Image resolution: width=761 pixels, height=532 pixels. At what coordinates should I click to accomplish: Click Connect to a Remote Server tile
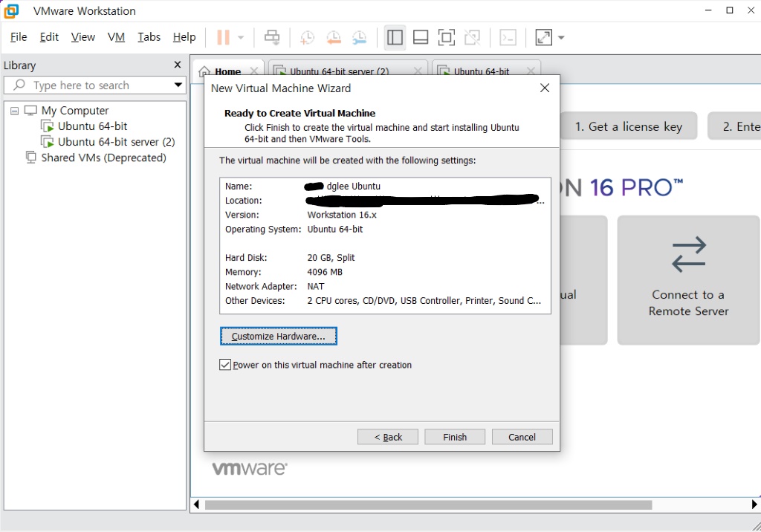688,280
